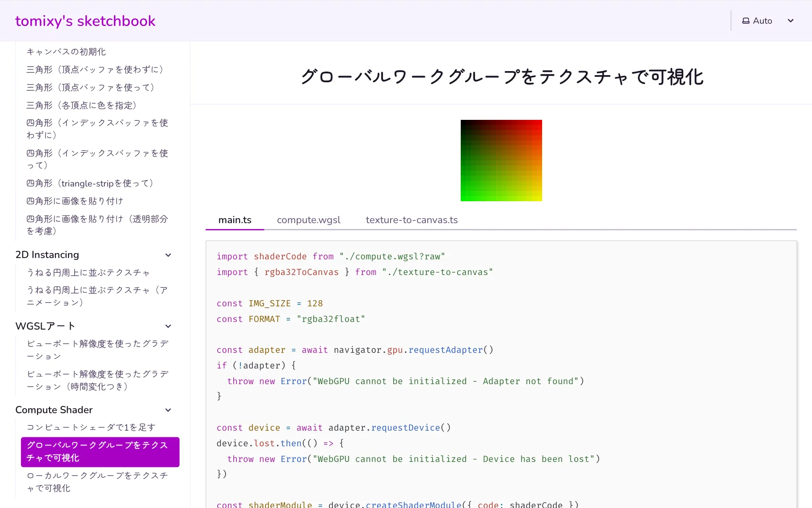812x508 pixels.
Task: Open うねる円周上に並ぶテクスチャ page
Action: point(88,273)
